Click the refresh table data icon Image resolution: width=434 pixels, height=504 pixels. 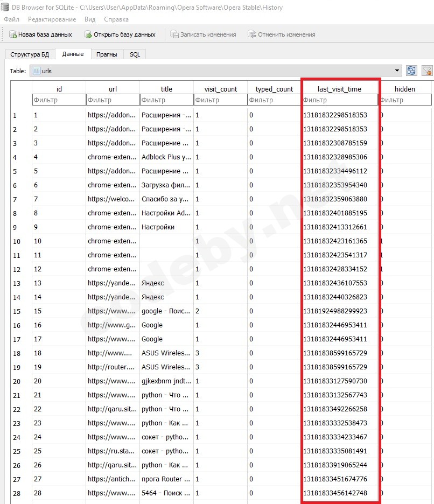pyautogui.click(x=412, y=71)
